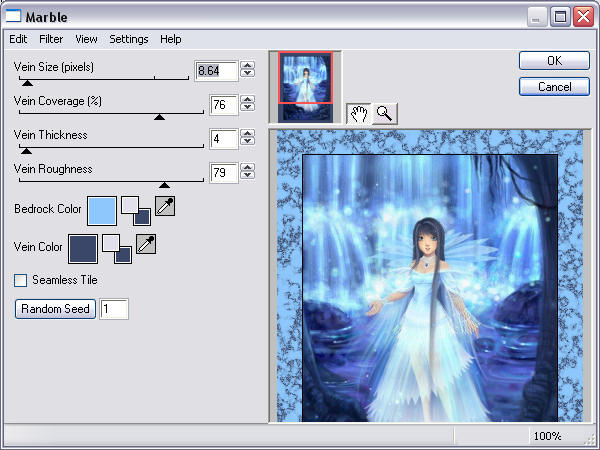Open the Bedrock Color light blue swatch
The image size is (600, 450).
102,211
